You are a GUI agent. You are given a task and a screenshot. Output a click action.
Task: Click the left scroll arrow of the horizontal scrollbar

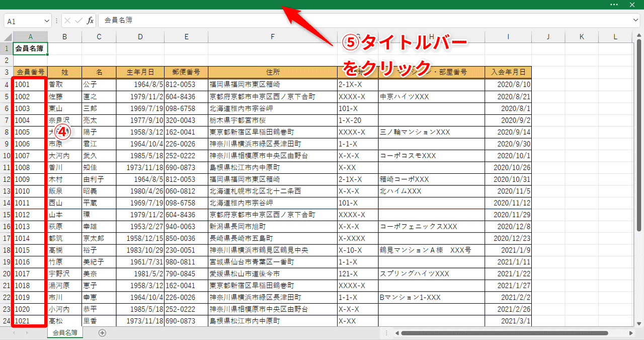(x=397, y=333)
